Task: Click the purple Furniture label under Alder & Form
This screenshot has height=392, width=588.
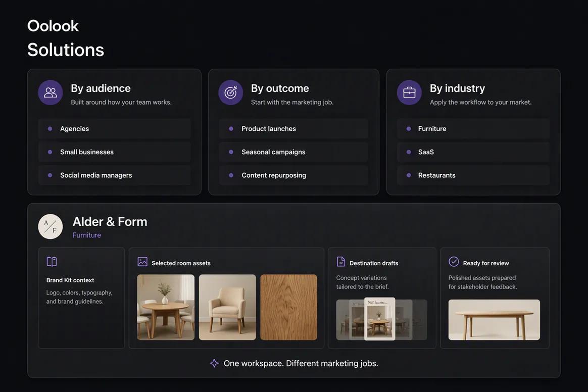Action: tap(86, 235)
